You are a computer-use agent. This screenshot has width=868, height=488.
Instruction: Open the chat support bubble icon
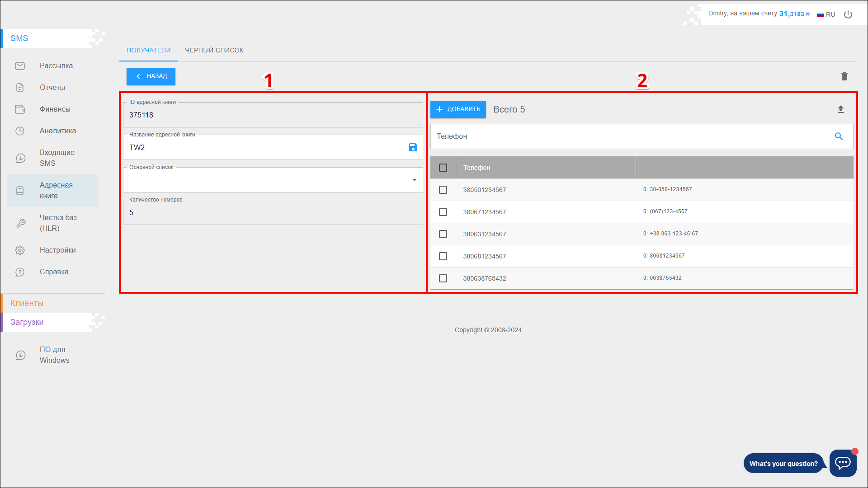point(843,463)
